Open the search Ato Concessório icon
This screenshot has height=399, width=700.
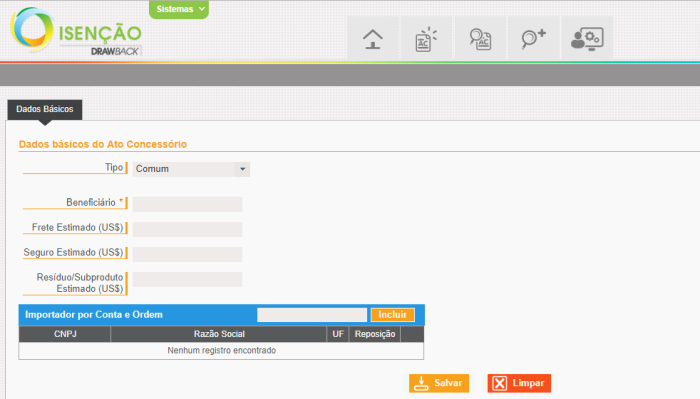point(480,38)
